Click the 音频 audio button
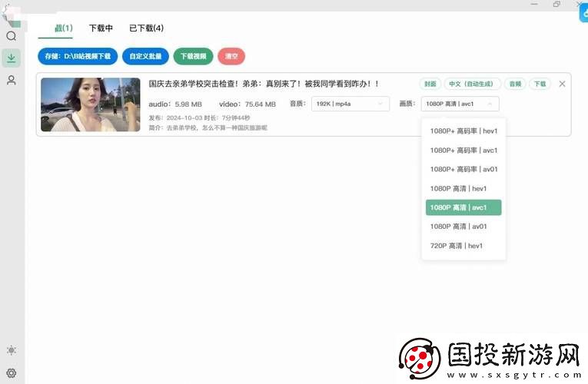Viewport: 588px width, 384px height. point(515,84)
